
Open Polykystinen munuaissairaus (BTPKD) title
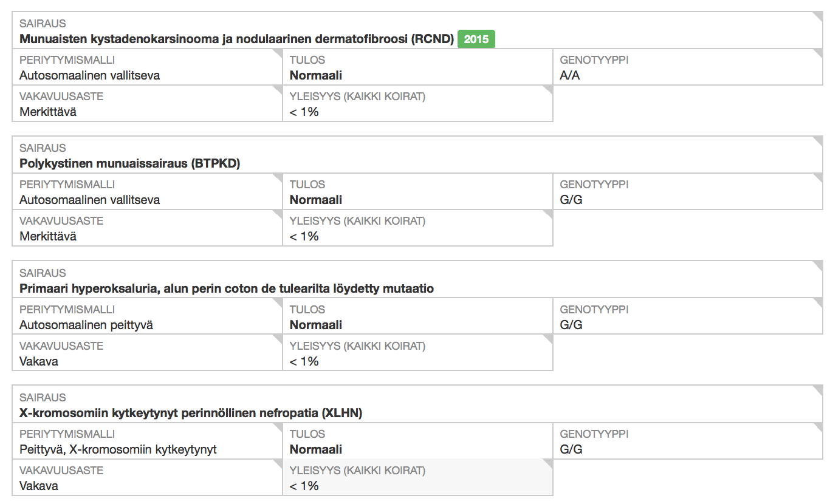(129, 164)
